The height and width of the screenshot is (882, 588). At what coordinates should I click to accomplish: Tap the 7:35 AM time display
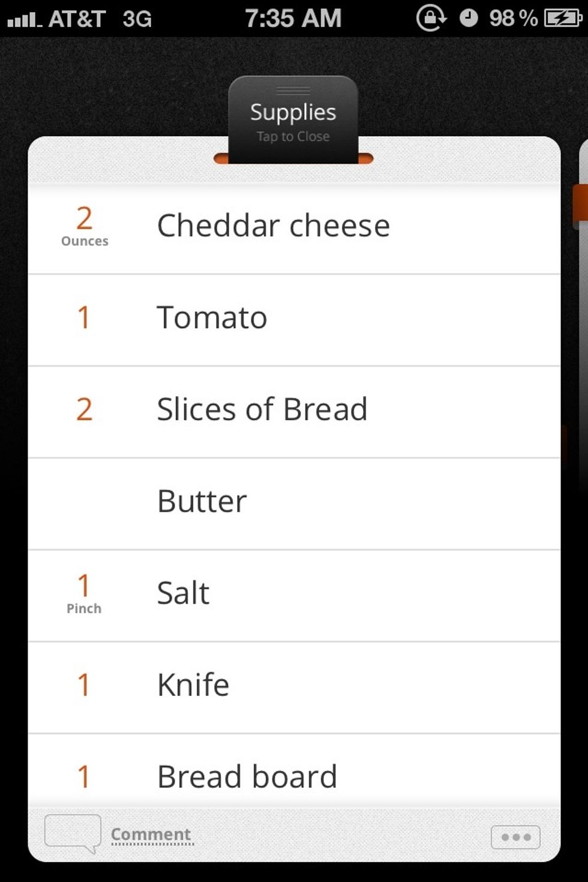pos(293,19)
